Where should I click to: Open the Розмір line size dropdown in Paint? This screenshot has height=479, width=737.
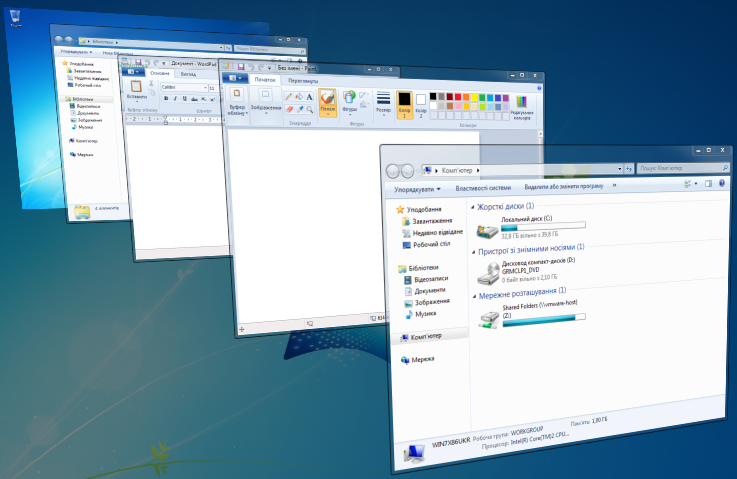pos(383,103)
